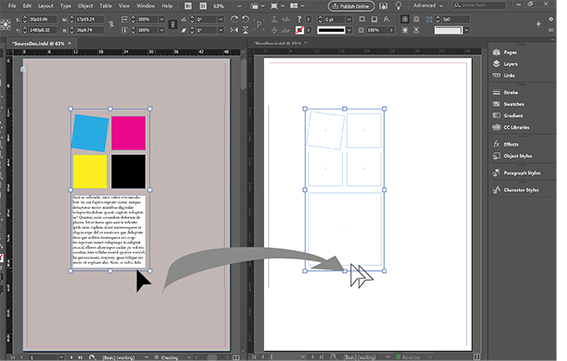Click the reference point locator grid

5,25
